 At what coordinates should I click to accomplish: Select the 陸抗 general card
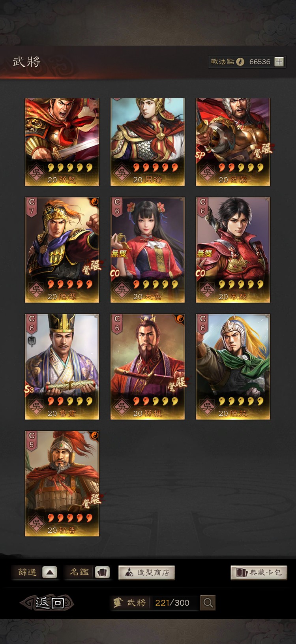pos(233,367)
